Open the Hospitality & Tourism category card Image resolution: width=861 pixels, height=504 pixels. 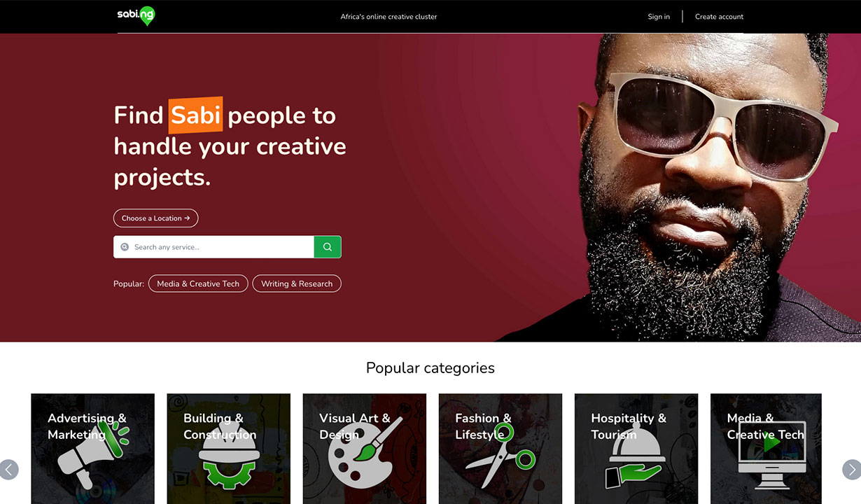pos(636,449)
